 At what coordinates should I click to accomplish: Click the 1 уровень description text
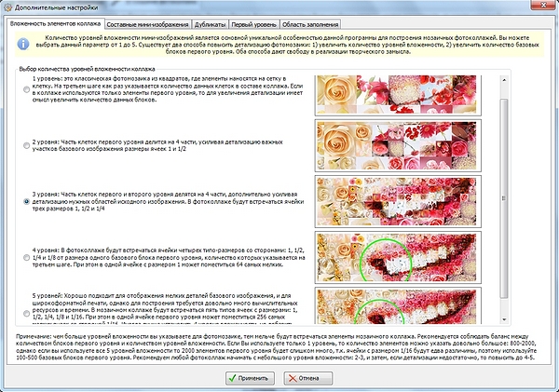click(168, 89)
